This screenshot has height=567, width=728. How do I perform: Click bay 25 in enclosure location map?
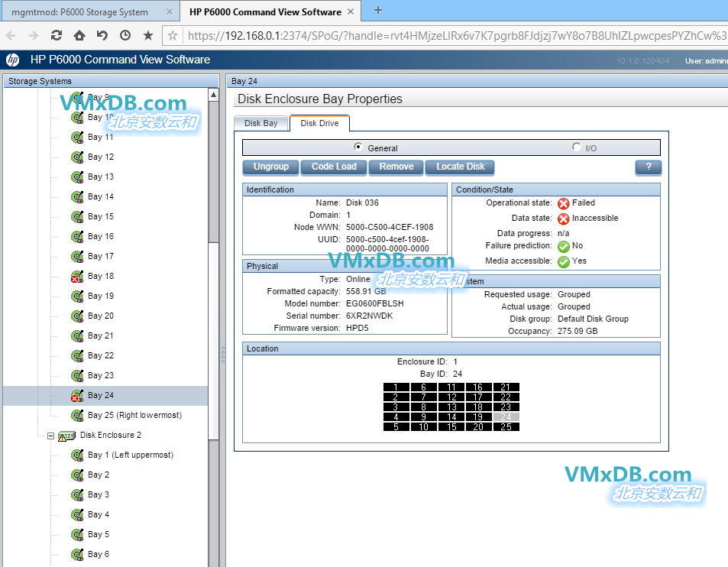506,426
